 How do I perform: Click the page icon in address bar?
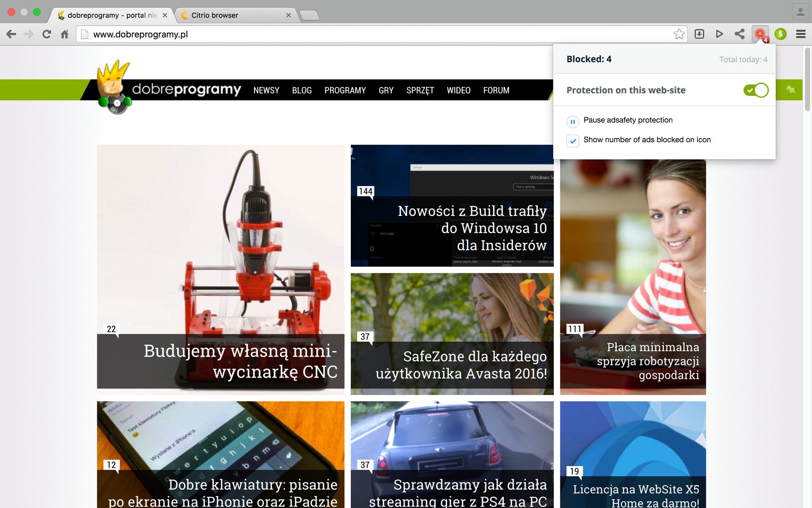pyautogui.click(x=85, y=34)
